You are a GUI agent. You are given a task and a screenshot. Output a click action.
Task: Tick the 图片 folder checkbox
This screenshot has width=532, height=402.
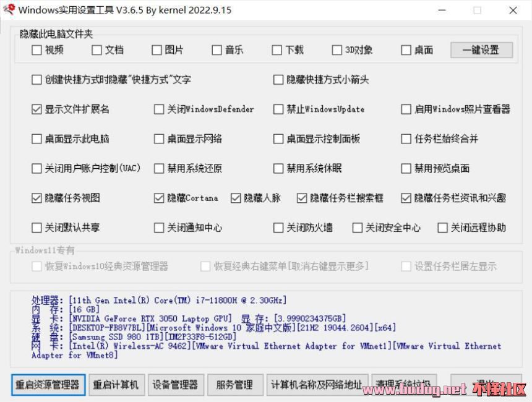tap(157, 50)
